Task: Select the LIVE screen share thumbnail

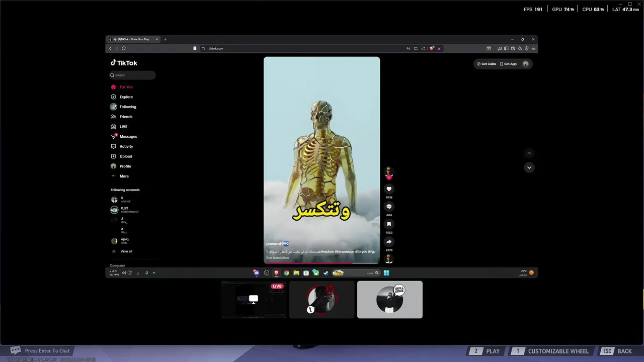Action: coord(254,300)
